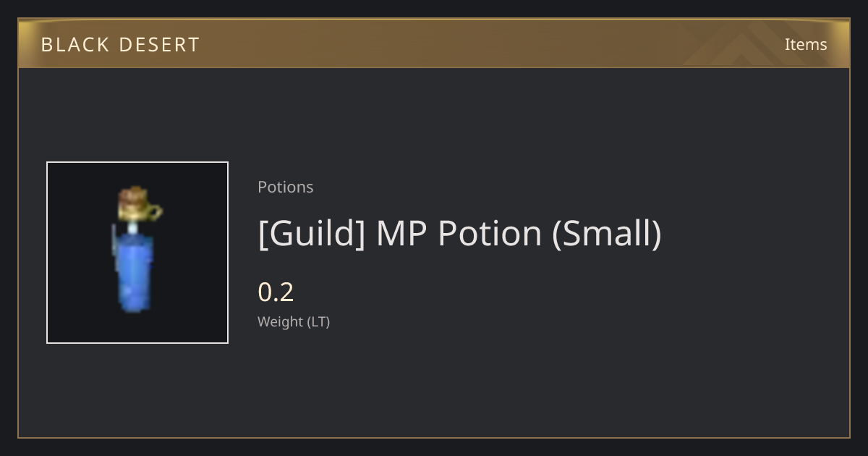
Task: Click the golden header banner center
Action: click(x=434, y=43)
